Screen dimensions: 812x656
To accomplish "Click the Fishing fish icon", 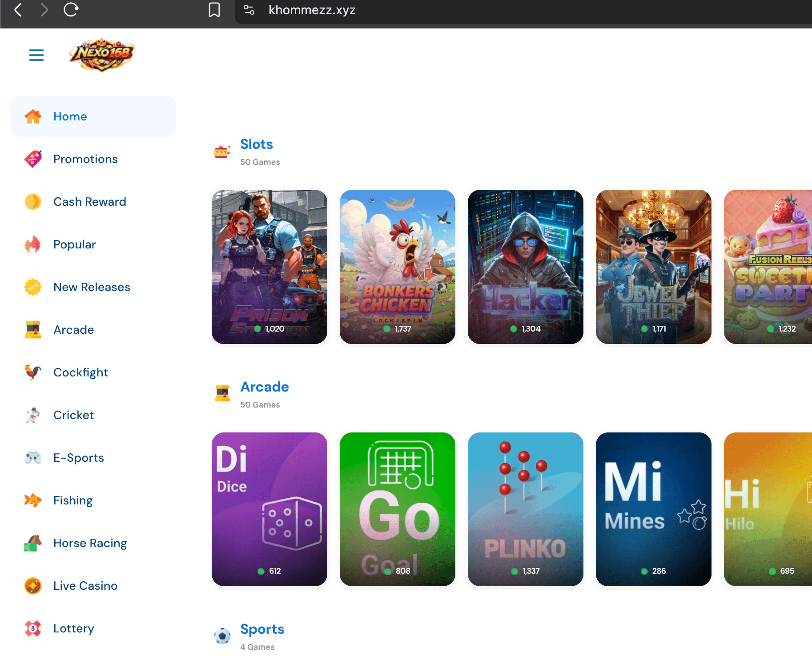I will pyautogui.click(x=33, y=500).
